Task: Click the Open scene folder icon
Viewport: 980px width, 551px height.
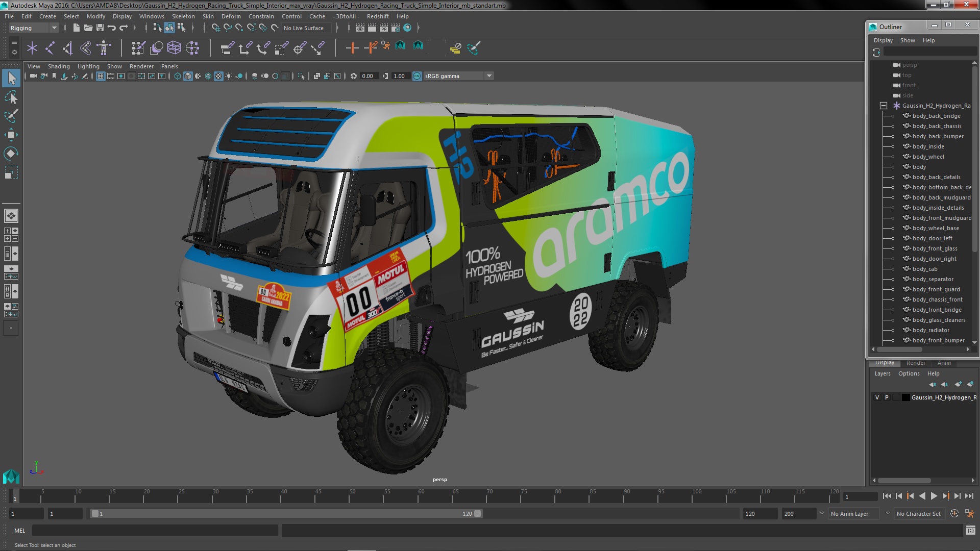Action: (88, 28)
